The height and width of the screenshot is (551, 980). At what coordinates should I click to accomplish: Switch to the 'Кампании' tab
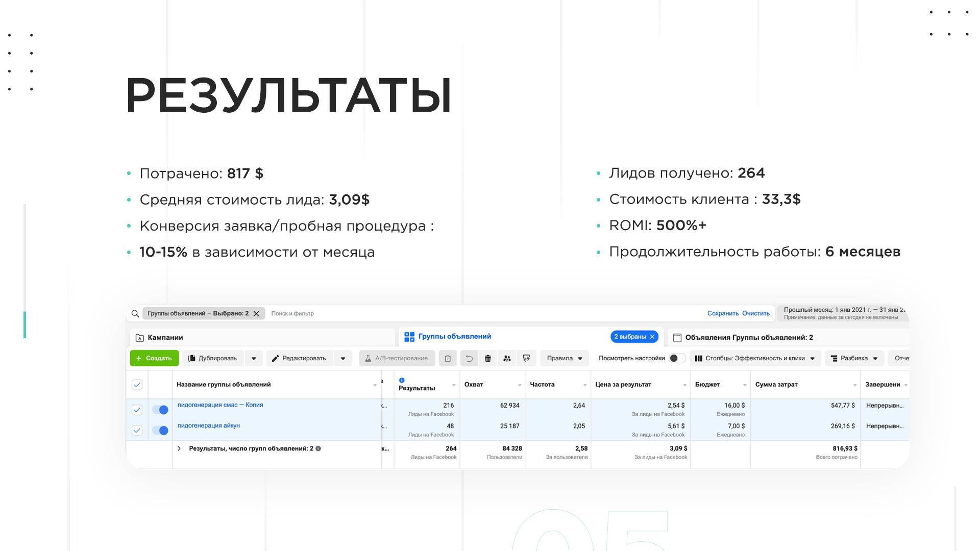tap(262, 338)
